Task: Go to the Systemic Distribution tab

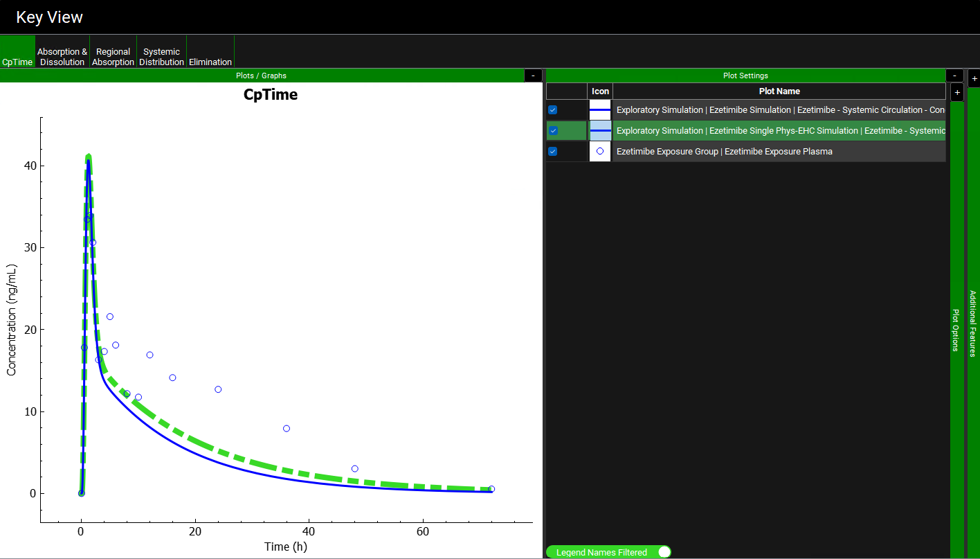Action: pyautogui.click(x=161, y=57)
